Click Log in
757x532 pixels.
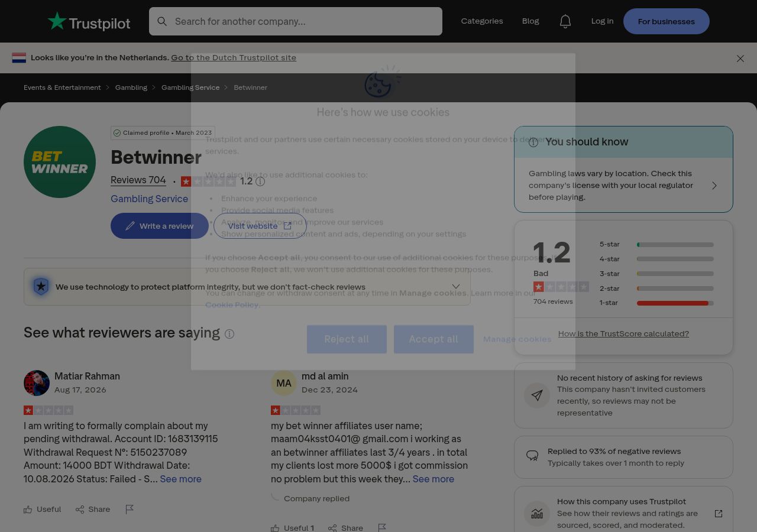point(602,21)
